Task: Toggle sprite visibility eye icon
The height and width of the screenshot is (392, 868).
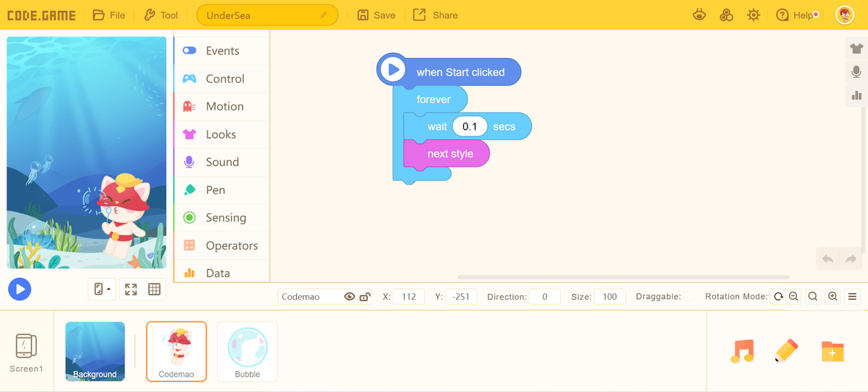Action: [x=349, y=297]
